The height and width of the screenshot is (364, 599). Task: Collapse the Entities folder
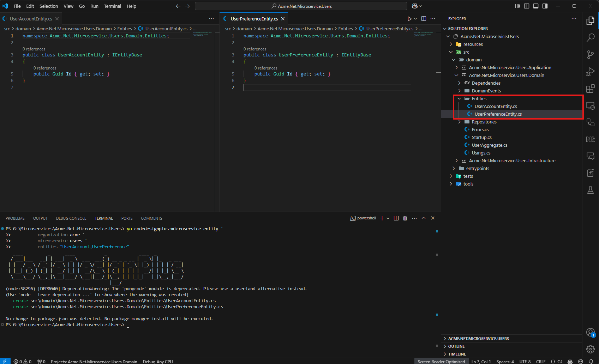click(459, 99)
